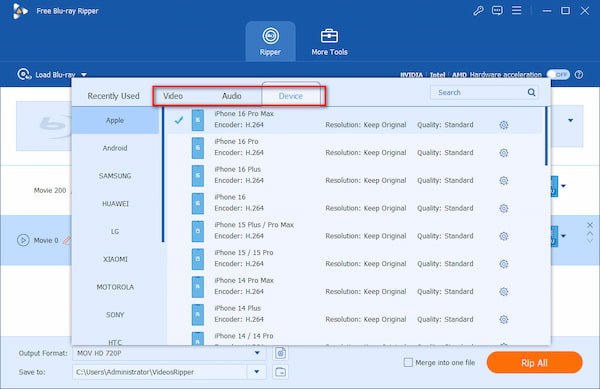The width and height of the screenshot is (600, 389).
Task: Click the Rip All button
Action: pyautogui.click(x=534, y=363)
